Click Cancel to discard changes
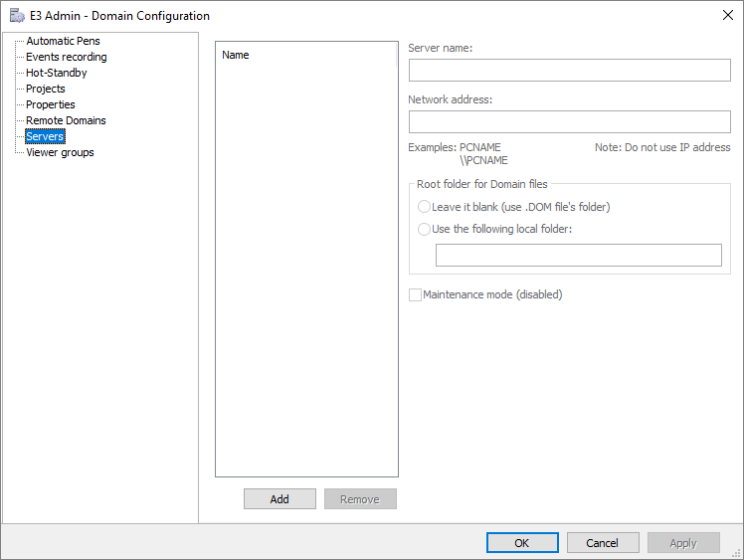The width and height of the screenshot is (744, 560). (603, 543)
